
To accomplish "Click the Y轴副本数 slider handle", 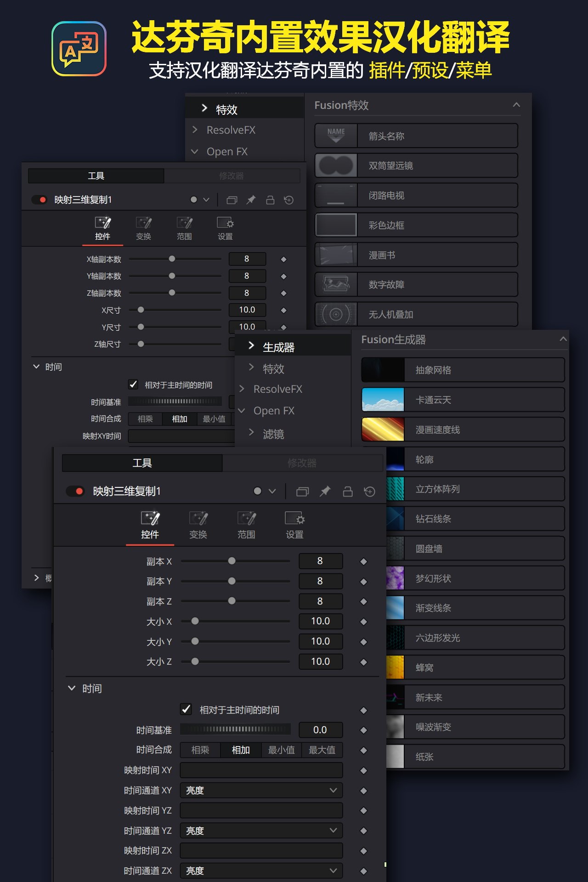I will click(172, 276).
